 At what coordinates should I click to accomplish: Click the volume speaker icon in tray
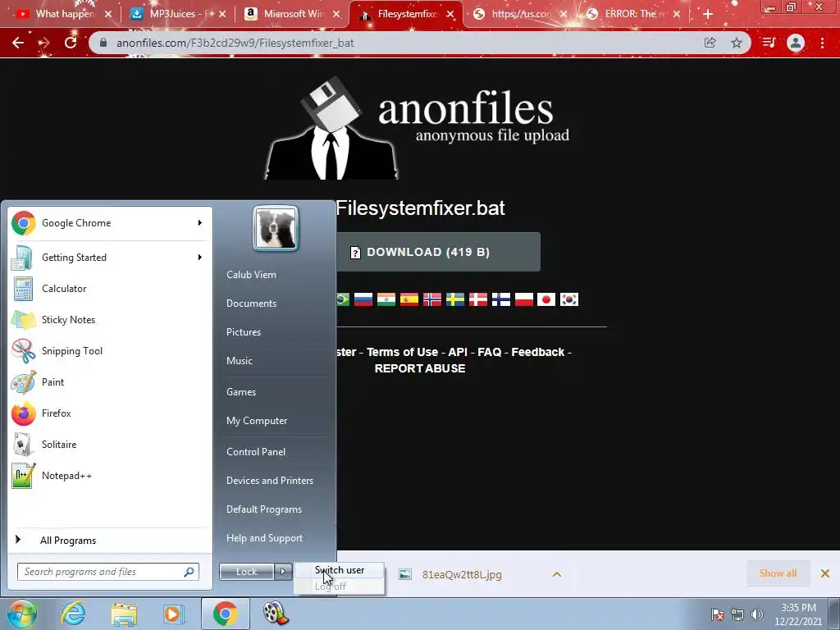[x=757, y=614]
